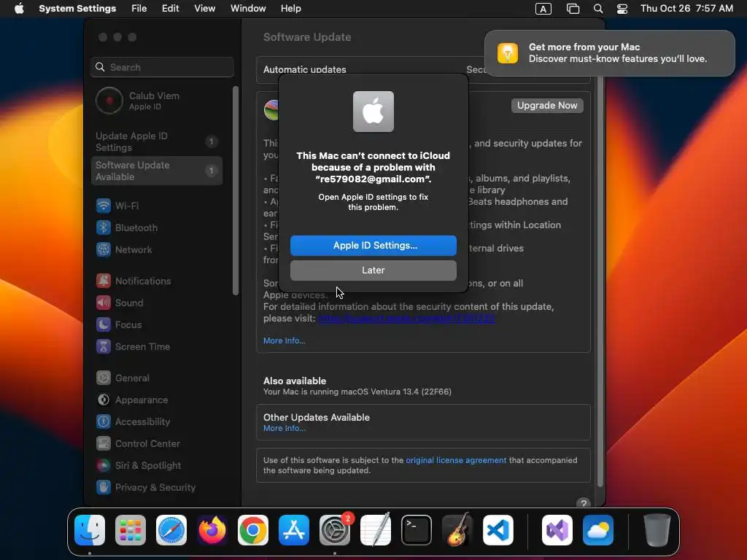Open the Sound settings icon
This screenshot has height=560, width=747.
(104, 303)
